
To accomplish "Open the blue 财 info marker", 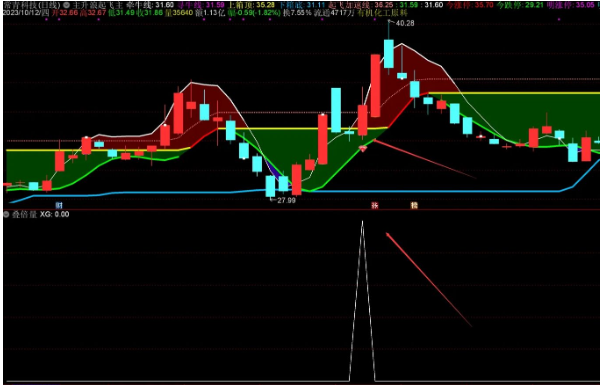I will click(59, 205).
